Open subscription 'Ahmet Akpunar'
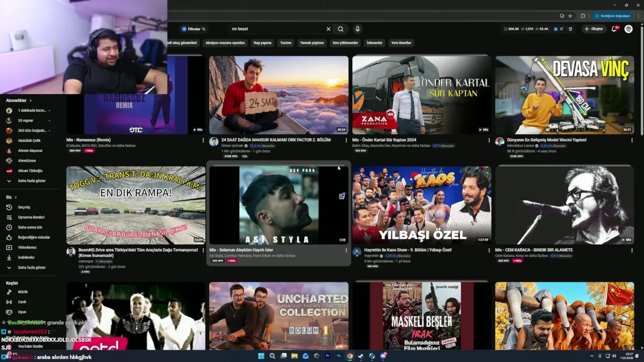Screen dimensions: 644x362 (30, 151)
